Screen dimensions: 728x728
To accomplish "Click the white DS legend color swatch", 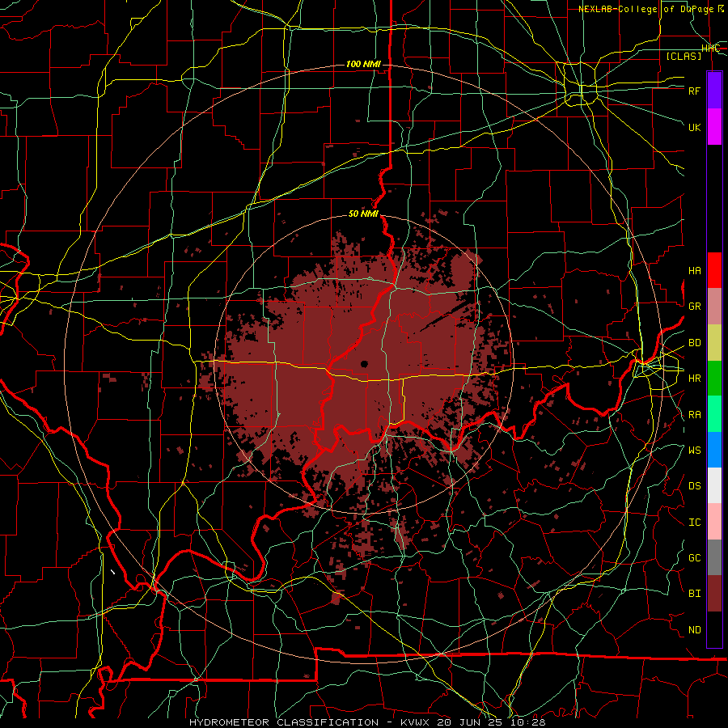I will [x=714, y=485].
